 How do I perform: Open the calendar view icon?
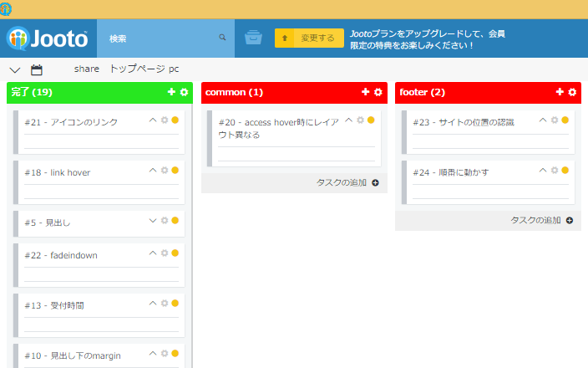pos(37,70)
